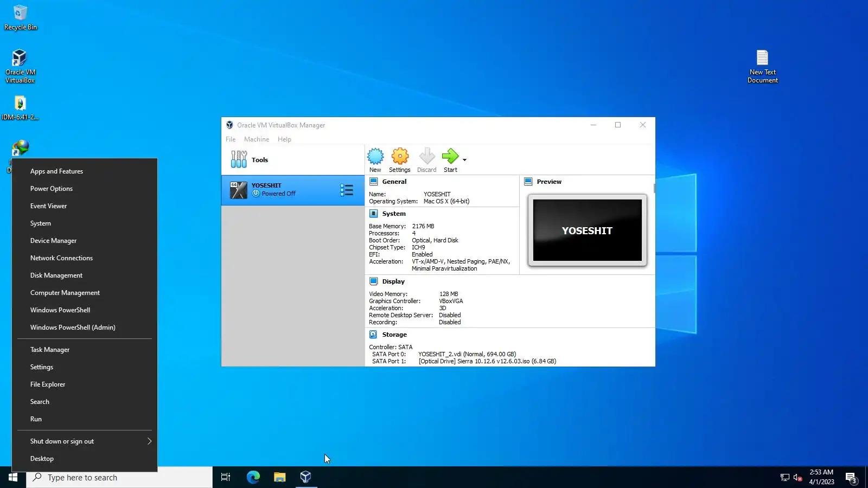Click the YOSESHIT preview thumbnail

point(588,230)
